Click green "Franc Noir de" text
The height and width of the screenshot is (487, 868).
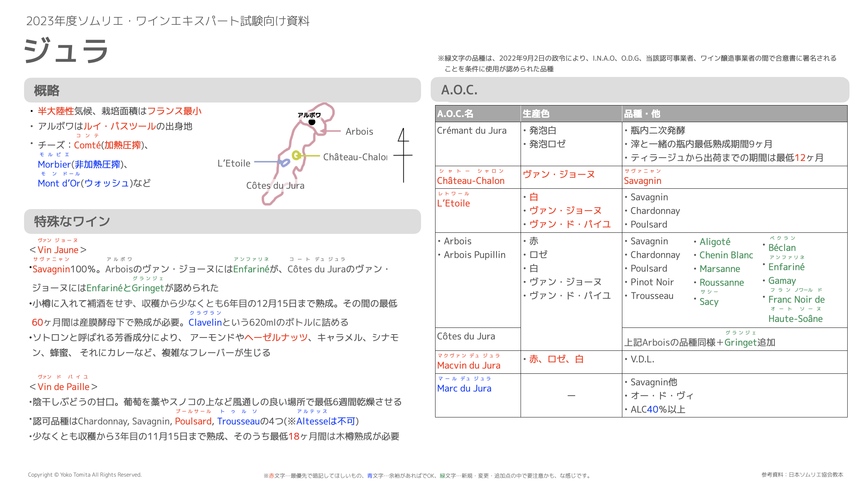tap(796, 299)
